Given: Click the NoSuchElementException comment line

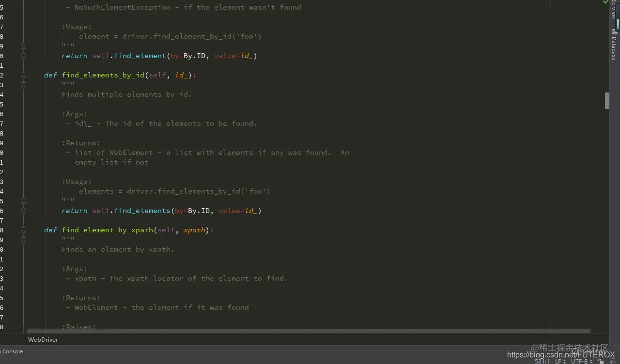Looking at the screenshot, I should pos(184,7).
